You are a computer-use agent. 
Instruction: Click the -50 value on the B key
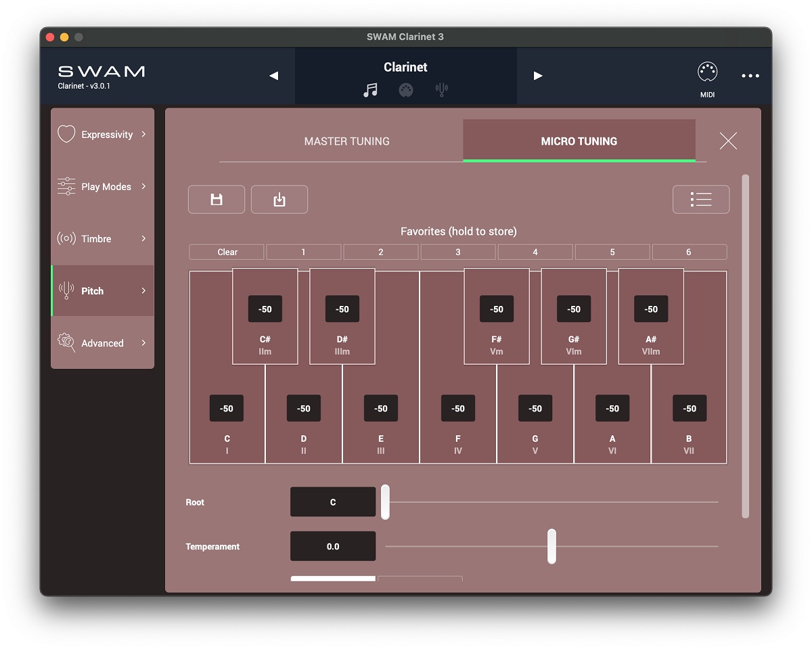click(x=690, y=408)
